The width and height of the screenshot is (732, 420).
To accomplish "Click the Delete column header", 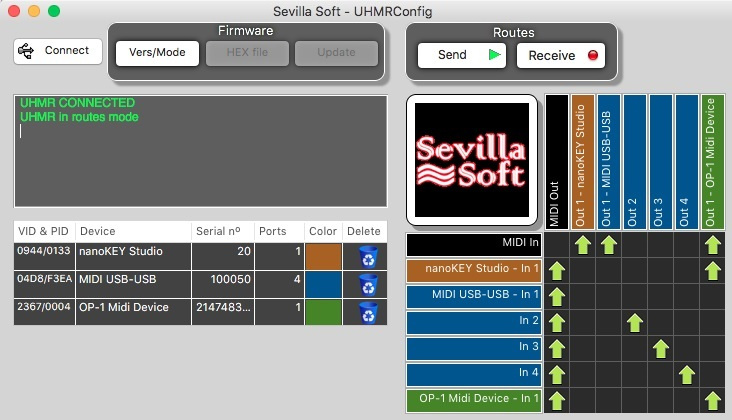I will [365, 231].
